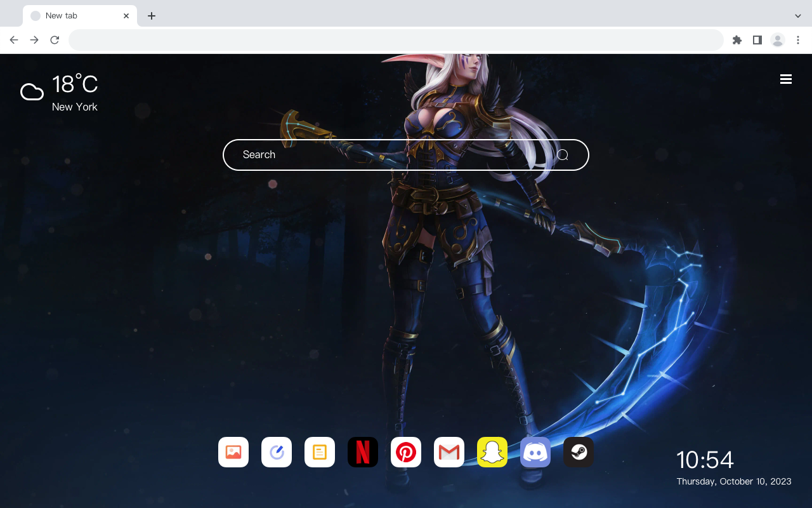Image resolution: width=812 pixels, height=508 pixels.
Task: Click the Thursday, October 10, 2023 date
Action: coord(734,481)
